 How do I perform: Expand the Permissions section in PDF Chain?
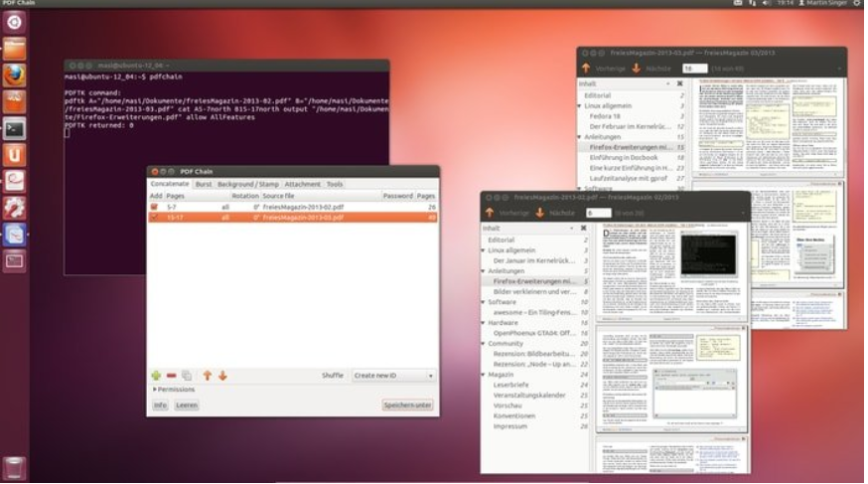[x=174, y=390]
